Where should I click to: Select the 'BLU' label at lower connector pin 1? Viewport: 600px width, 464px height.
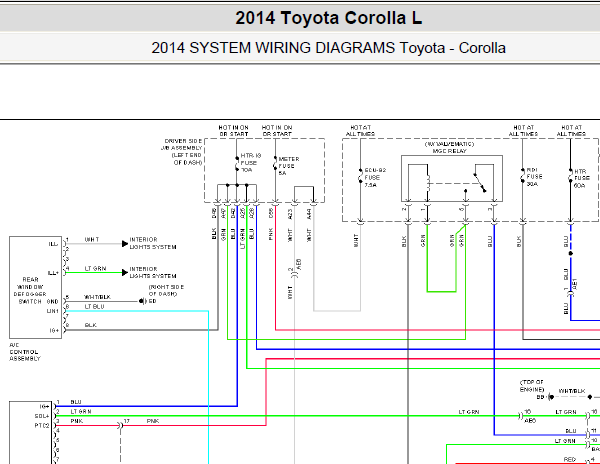(76, 402)
